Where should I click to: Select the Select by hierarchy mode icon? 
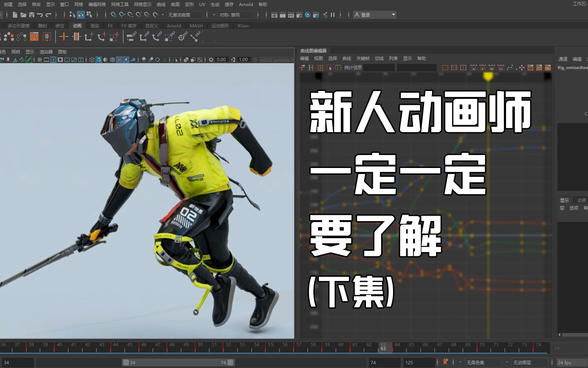tap(72, 15)
